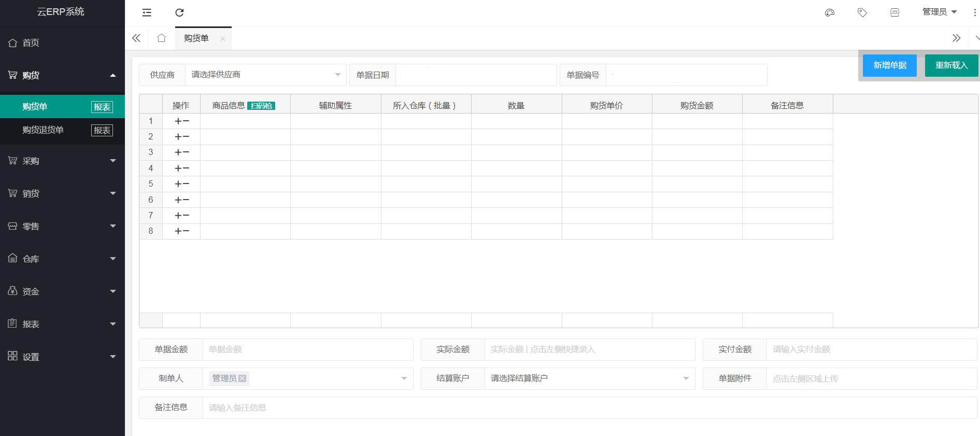The height and width of the screenshot is (436, 980).
Task: Go to the home tab icon
Action: 161,38
